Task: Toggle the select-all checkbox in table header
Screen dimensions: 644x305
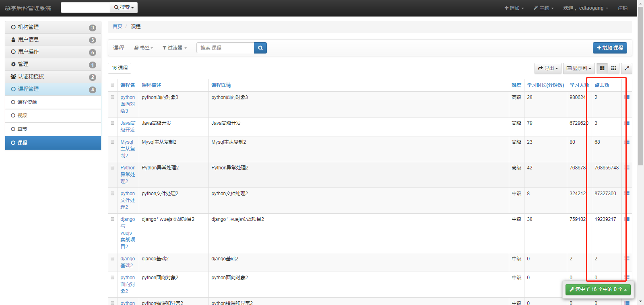Action: click(x=113, y=84)
